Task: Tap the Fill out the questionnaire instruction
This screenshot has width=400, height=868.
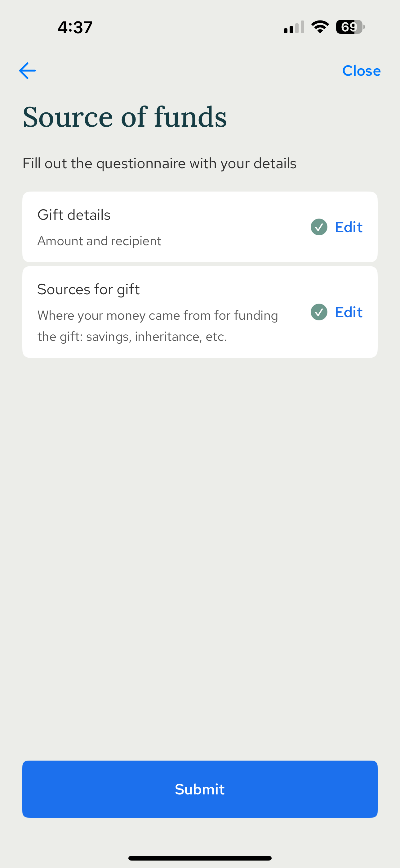Action: (x=159, y=163)
